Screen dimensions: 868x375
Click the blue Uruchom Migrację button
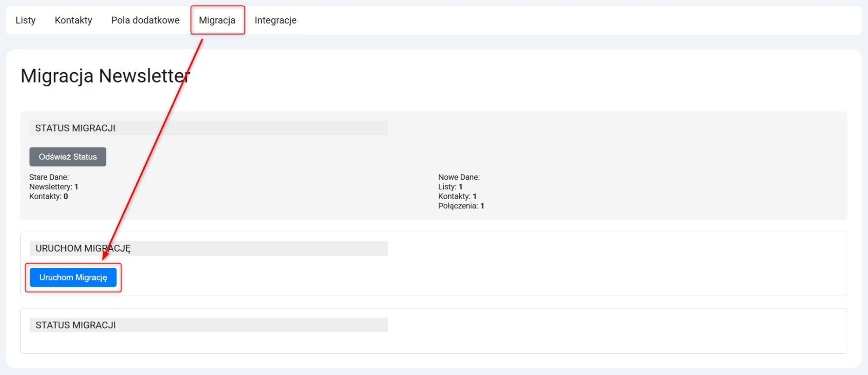tap(73, 277)
